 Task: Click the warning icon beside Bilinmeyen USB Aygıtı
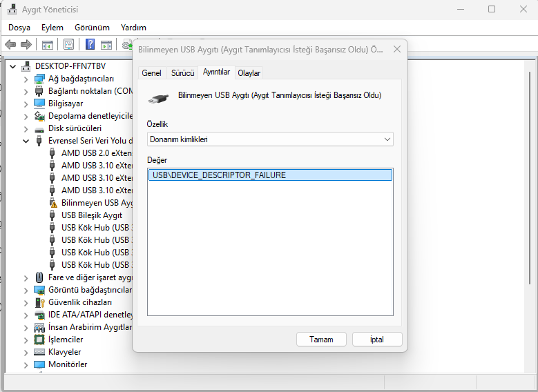tap(53, 203)
